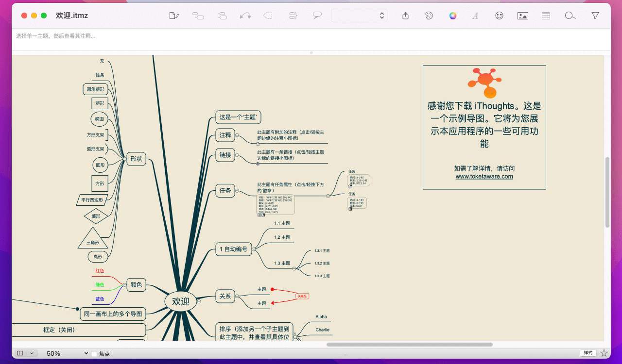The image size is (622, 364).
Task: Open the calendar date icon
Action: click(x=546, y=16)
